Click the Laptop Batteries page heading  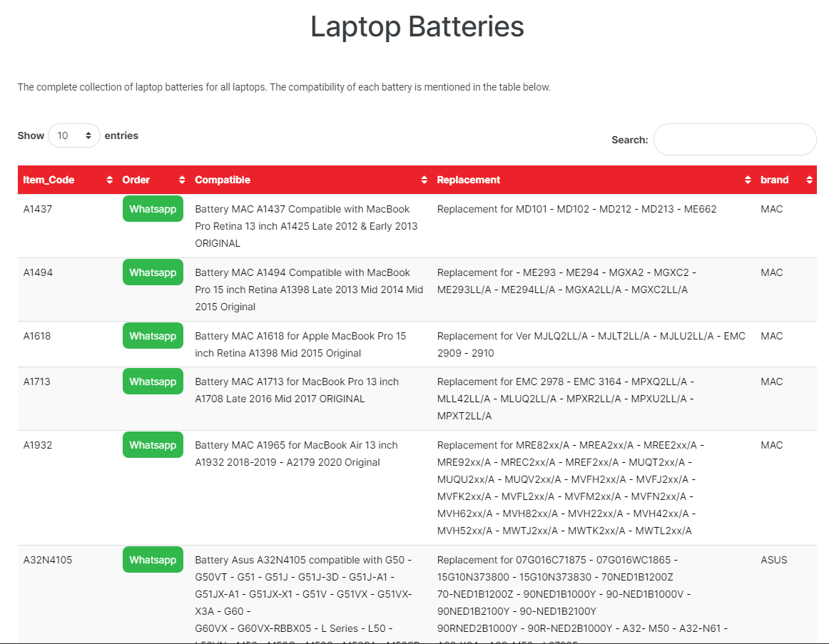pos(417,26)
